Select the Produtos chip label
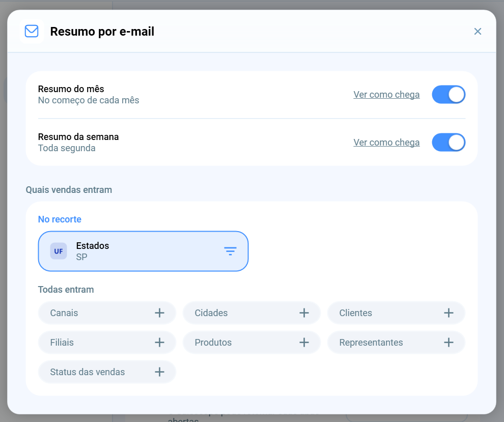The height and width of the screenshot is (422, 504). (x=213, y=342)
